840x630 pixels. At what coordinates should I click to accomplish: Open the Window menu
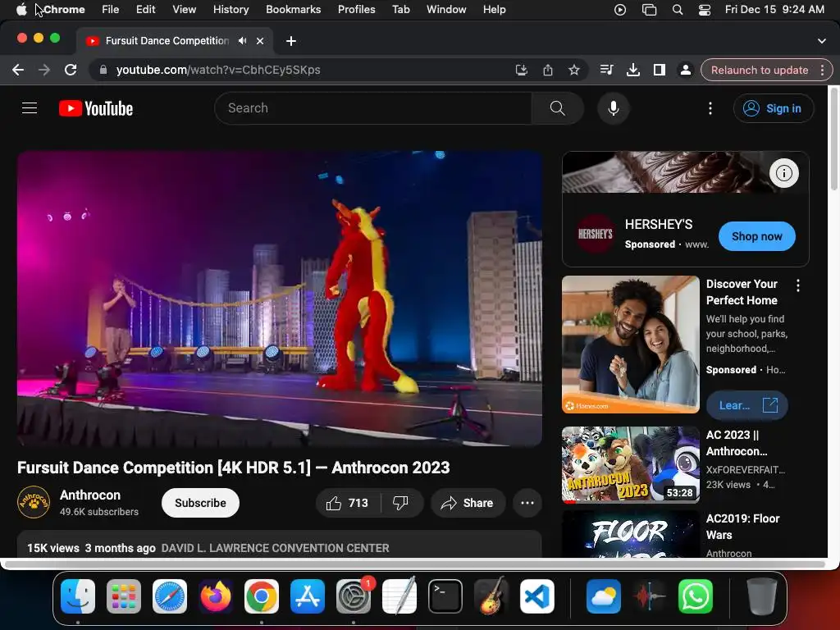tap(446, 10)
